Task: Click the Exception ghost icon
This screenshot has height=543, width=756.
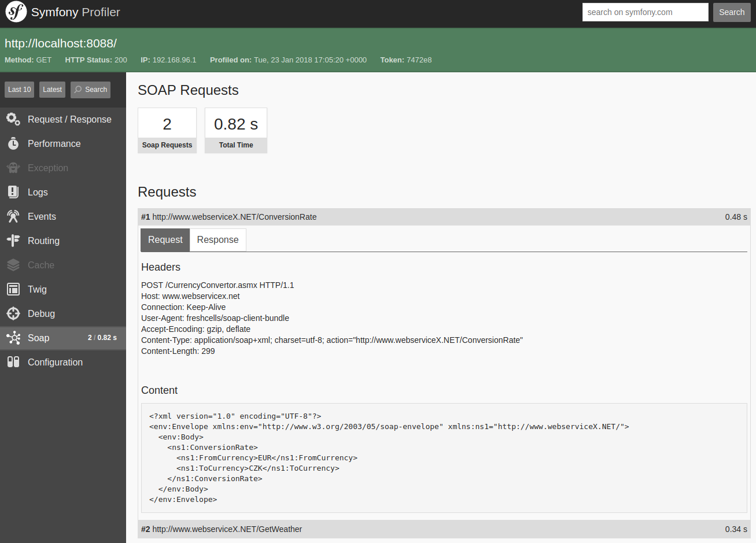Action: pyautogui.click(x=13, y=168)
